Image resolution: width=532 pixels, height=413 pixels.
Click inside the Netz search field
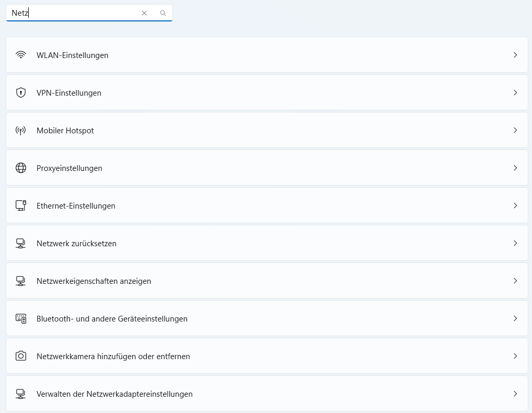coord(78,13)
